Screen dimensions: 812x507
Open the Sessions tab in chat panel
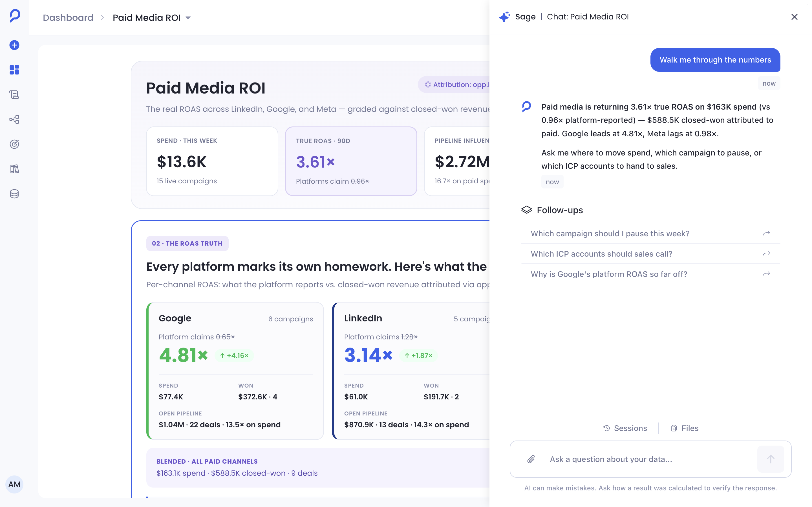[625, 428]
